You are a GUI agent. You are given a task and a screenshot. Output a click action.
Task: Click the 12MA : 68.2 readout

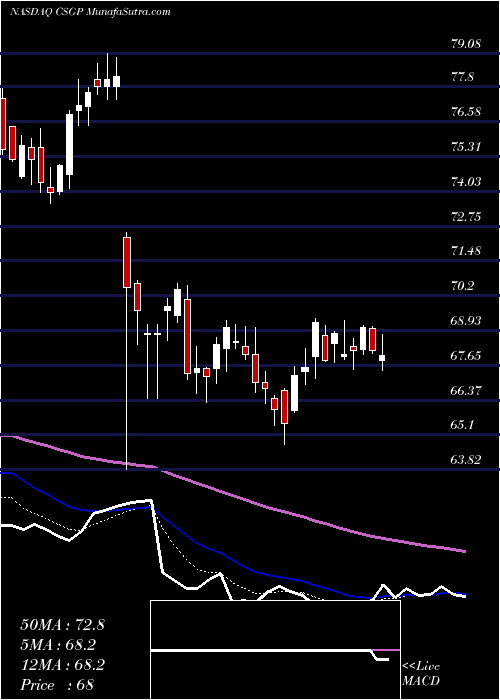click(x=62, y=665)
